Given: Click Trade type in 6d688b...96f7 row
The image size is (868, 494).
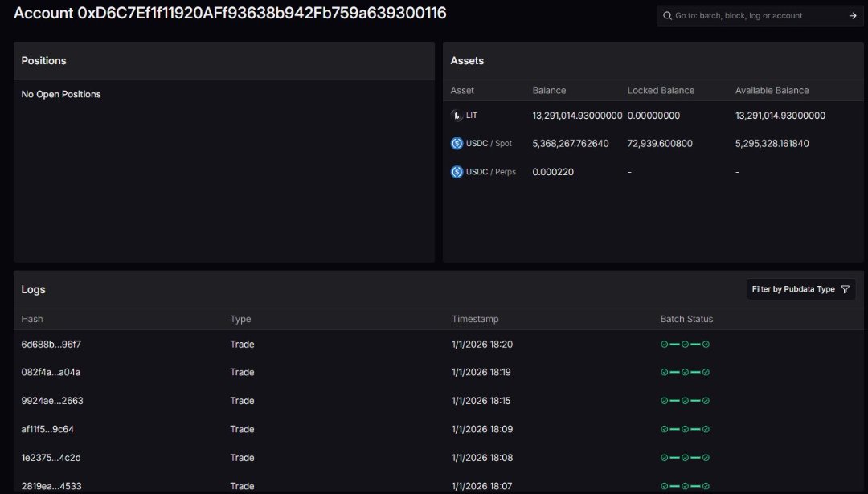Looking at the screenshot, I should (243, 344).
